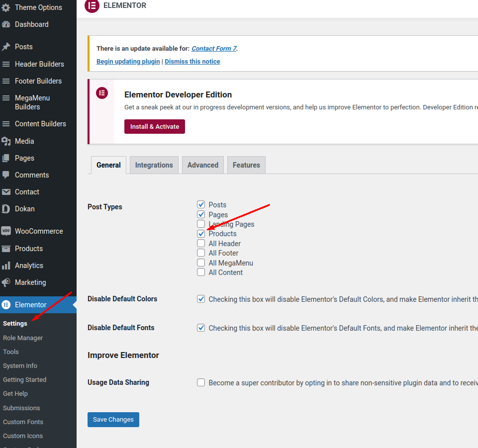The image size is (478, 448).
Task: Open the Features tab
Action: (246, 165)
